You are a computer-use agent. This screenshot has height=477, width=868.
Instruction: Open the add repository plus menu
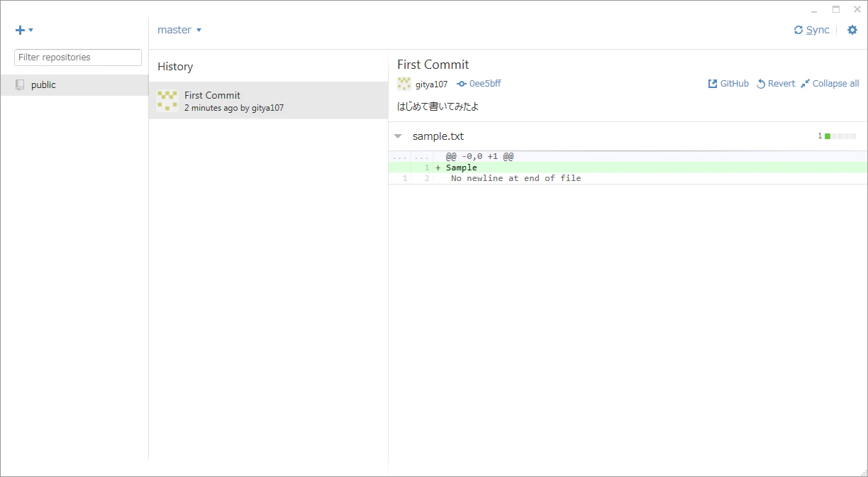click(24, 30)
